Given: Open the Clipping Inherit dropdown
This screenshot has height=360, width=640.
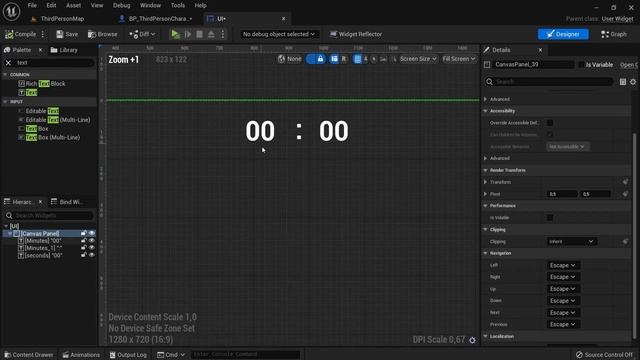Looking at the screenshot, I should 571,242.
